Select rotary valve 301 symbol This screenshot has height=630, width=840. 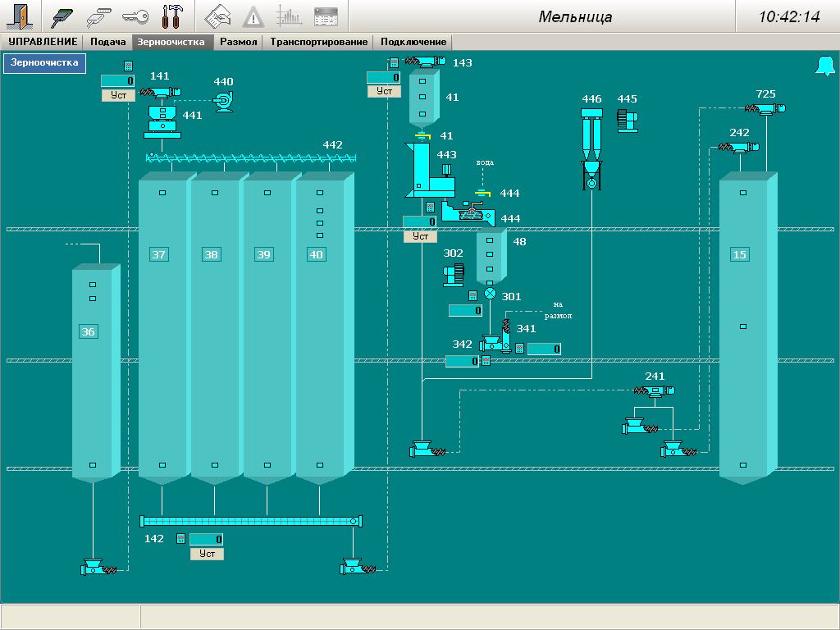click(x=491, y=293)
